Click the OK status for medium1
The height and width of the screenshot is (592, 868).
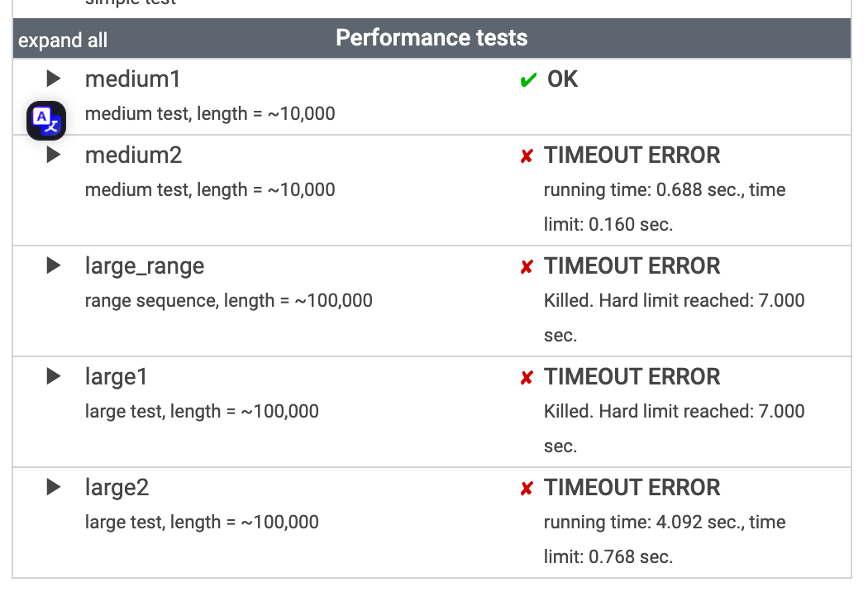tap(562, 79)
